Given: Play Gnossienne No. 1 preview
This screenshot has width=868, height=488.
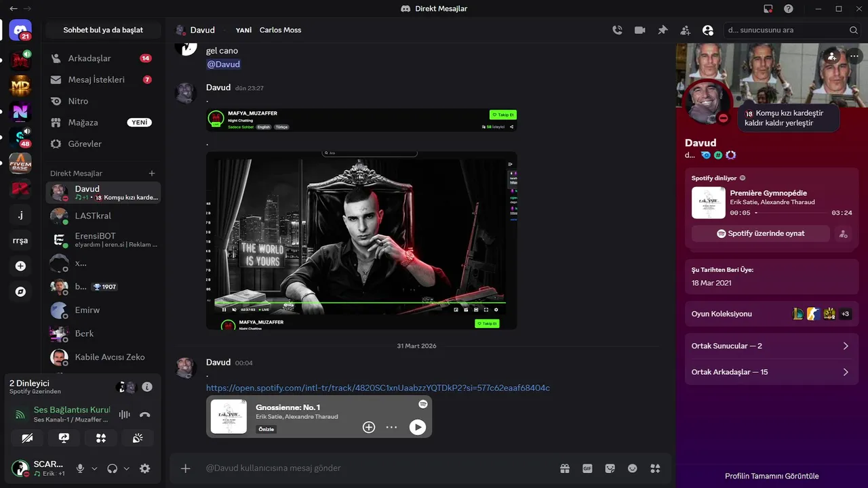Looking at the screenshot, I should [418, 427].
